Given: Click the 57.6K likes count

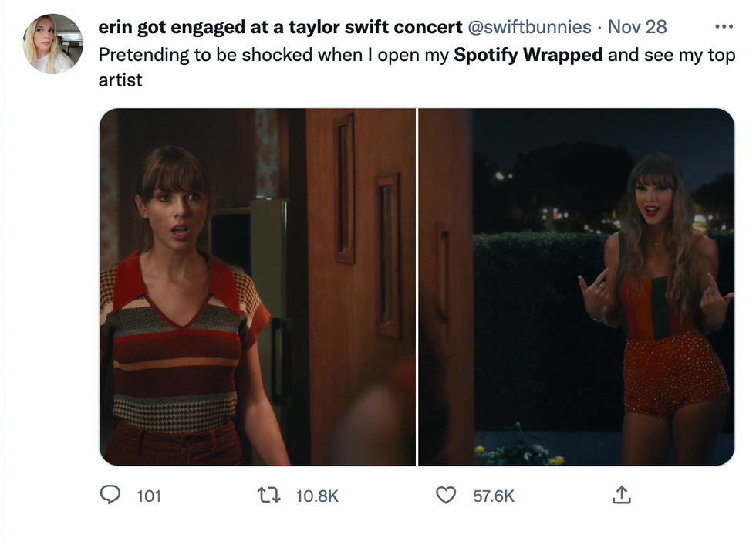Looking at the screenshot, I should pyautogui.click(x=494, y=496).
